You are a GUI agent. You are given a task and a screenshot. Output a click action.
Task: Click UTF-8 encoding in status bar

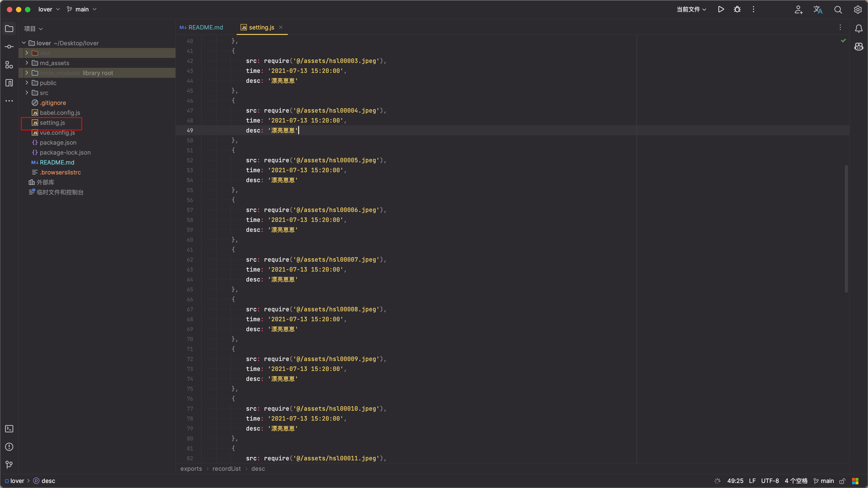click(770, 481)
